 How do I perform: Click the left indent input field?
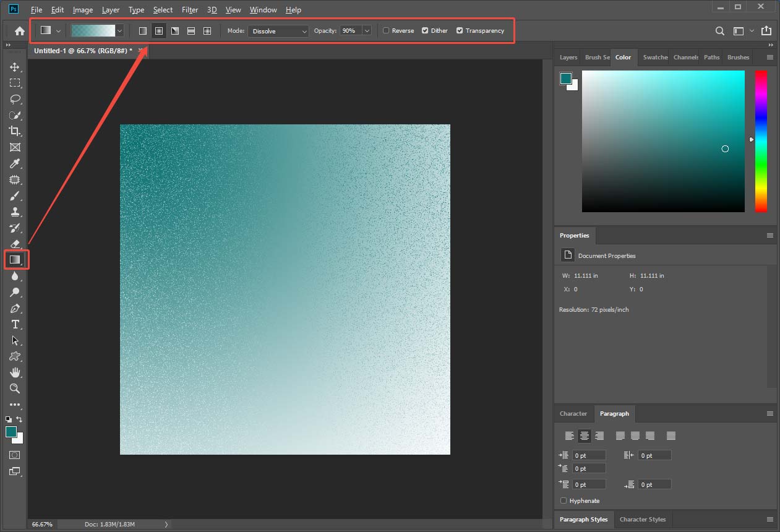(589, 455)
